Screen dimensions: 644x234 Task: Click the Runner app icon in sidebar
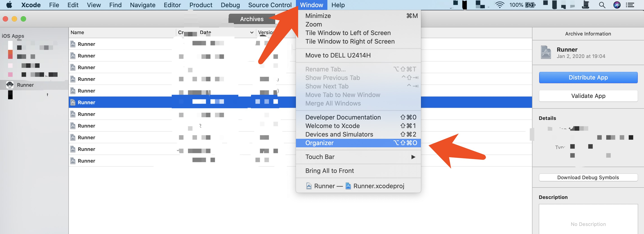[x=10, y=85]
